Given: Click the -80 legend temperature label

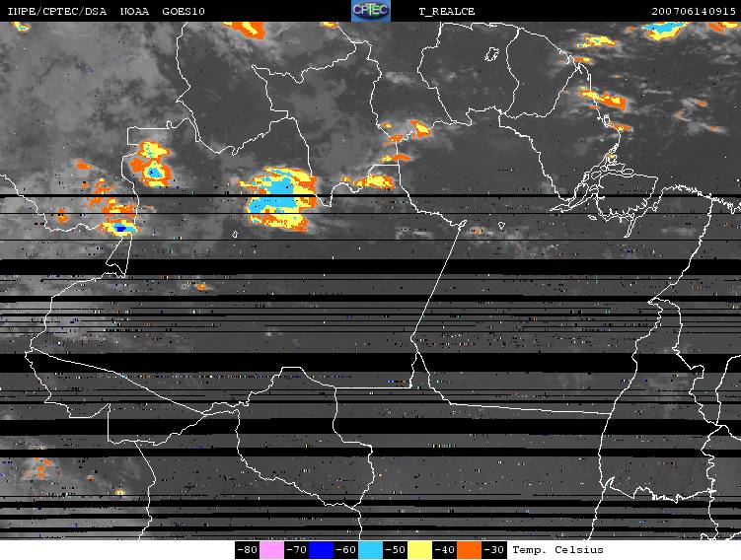Looking at the screenshot, I should point(247,549).
